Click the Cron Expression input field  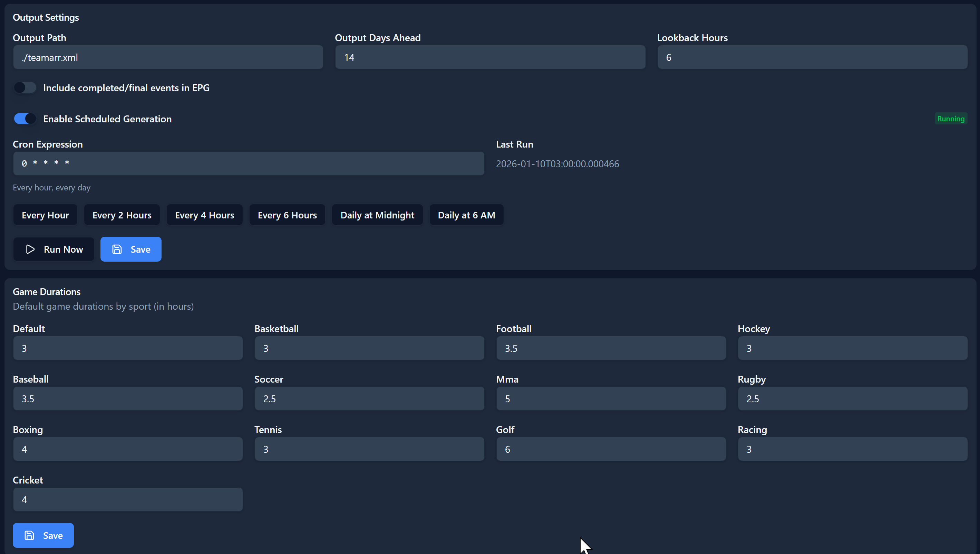[249, 164]
